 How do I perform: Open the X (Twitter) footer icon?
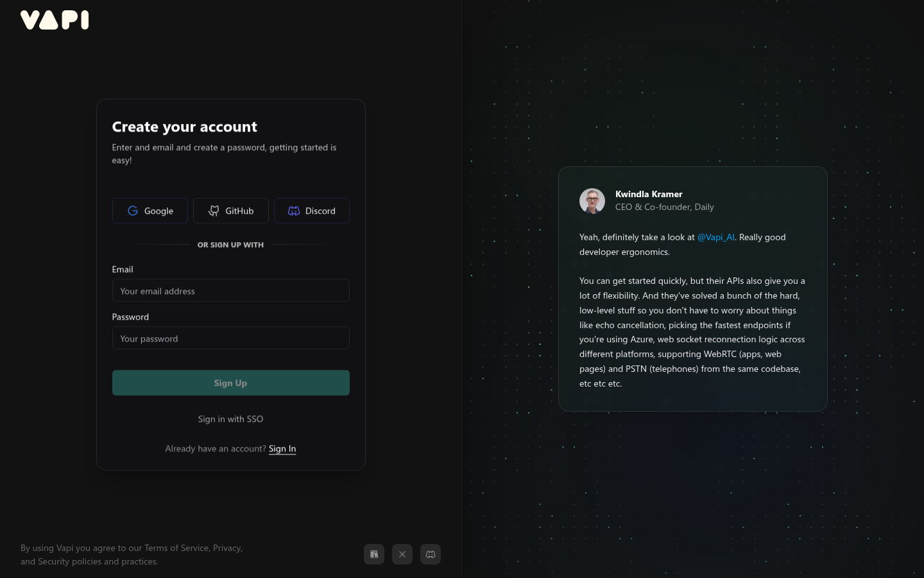coord(402,554)
